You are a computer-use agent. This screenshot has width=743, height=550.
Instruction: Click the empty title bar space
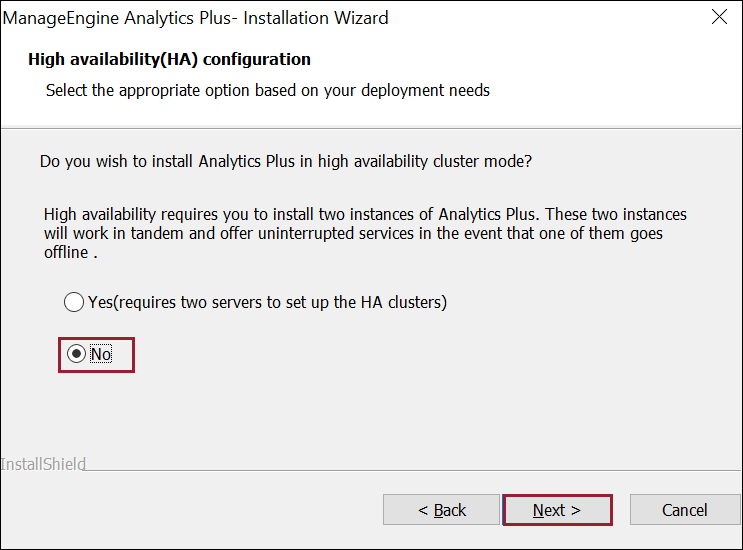pyautogui.click(x=540, y=18)
